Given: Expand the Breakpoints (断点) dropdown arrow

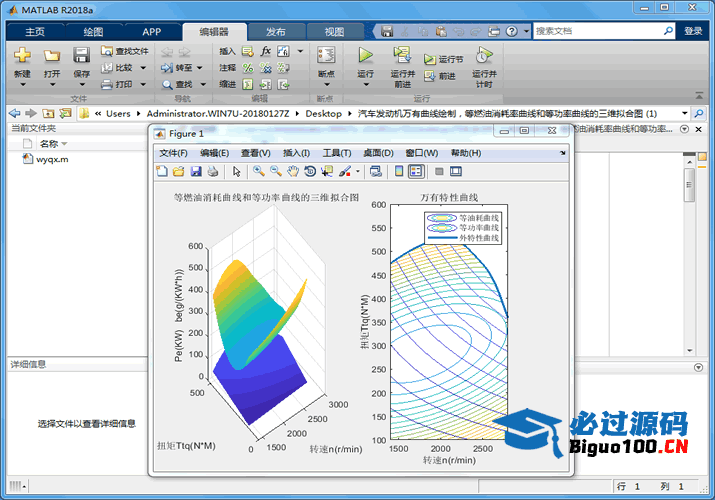Looking at the screenshot, I should (x=326, y=84).
